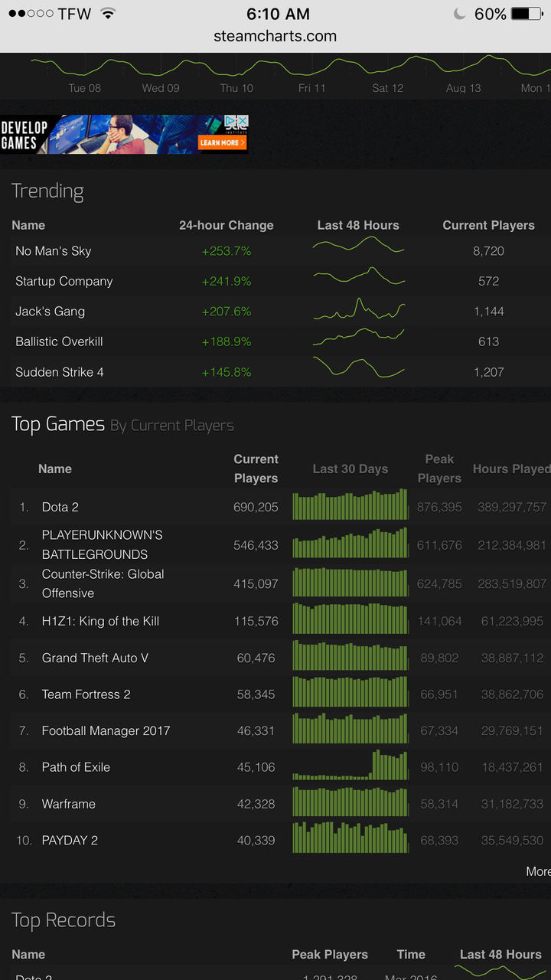Click the Aug 13 chart date label
This screenshot has width=551, height=980.
point(464,88)
